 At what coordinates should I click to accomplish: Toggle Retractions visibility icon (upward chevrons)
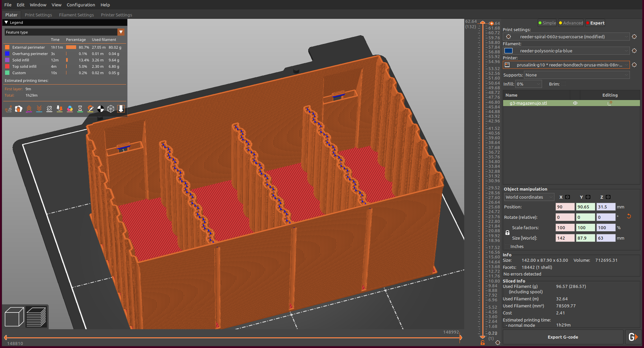pyautogui.click(x=29, y=109)
